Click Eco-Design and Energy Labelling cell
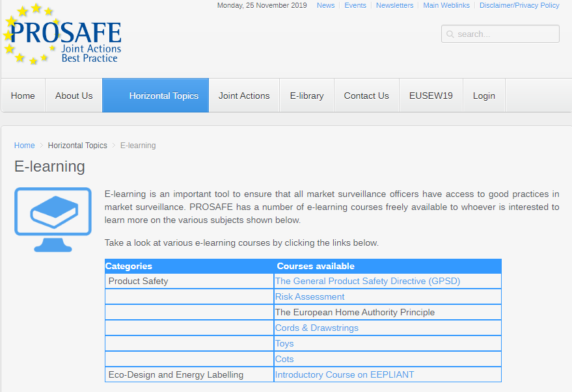 point(189,374)
